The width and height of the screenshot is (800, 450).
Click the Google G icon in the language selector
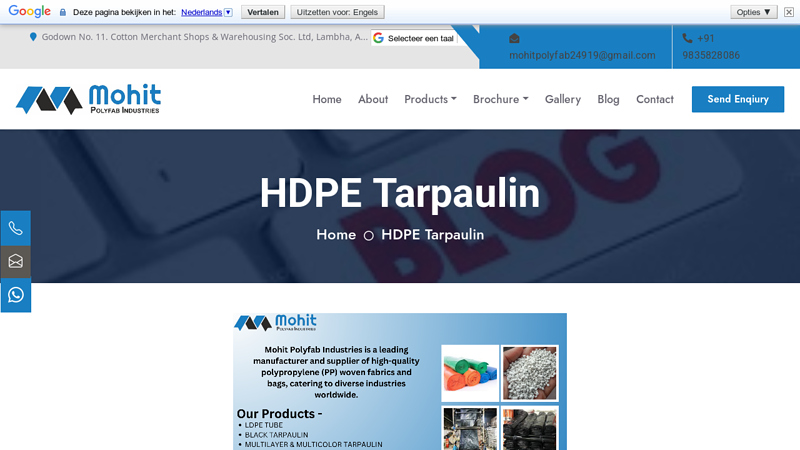coord(378,38)
